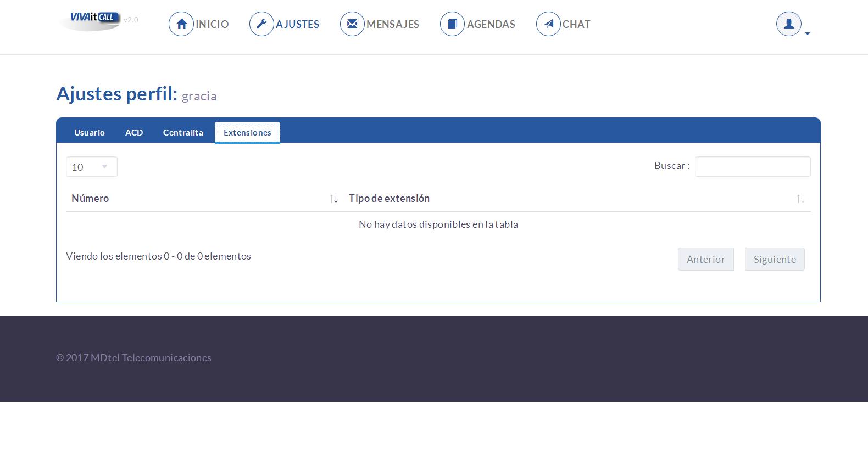The height and width of the screenshot is (450, 868).
Task: Click the Tipo de extensión header
Action: tap(577, 198)
